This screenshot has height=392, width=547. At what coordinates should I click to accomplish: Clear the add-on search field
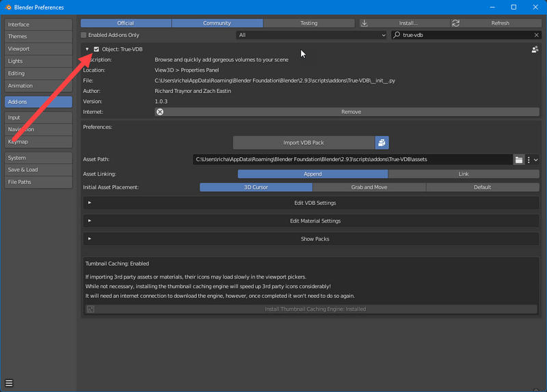tap(536, 35)
